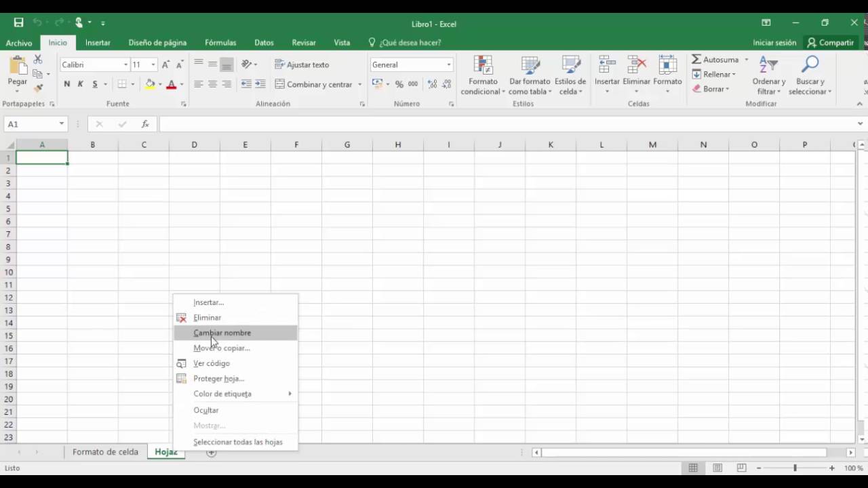The height and width of the screenshot is (488, 868).
Task: Choose Eliminar in the sheet context menu
Action: coord(235,318)
